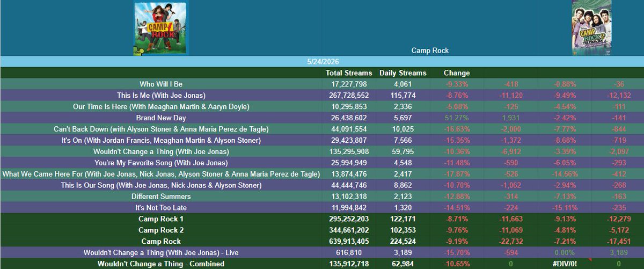
Task: Select the 'Camp Rock 2' summary row label
Action: pos(161,230)
